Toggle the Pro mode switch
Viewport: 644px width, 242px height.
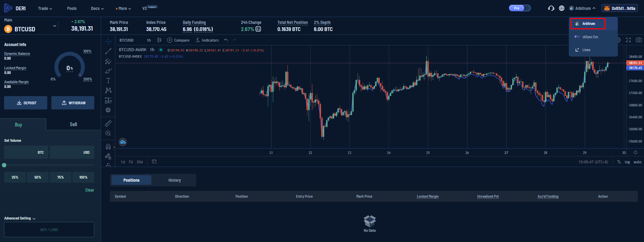coord(519,8)
